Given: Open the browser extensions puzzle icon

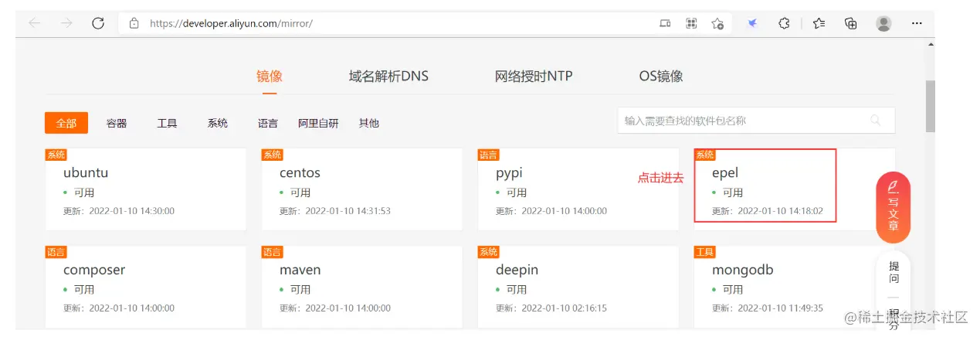Looking at the screenshot, I should [x=784, y=23].
